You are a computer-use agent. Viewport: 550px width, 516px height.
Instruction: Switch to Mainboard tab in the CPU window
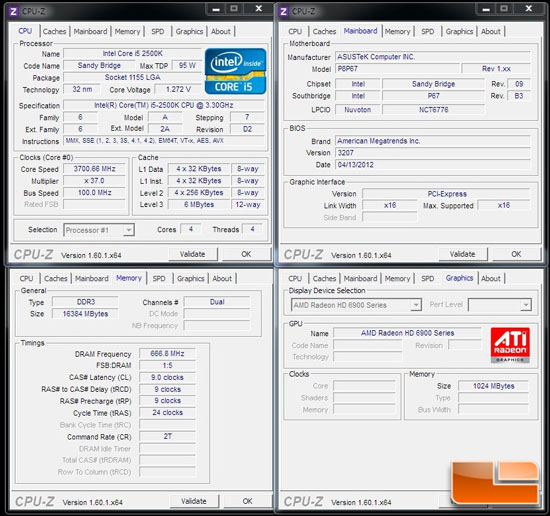[x=90, y=31]
